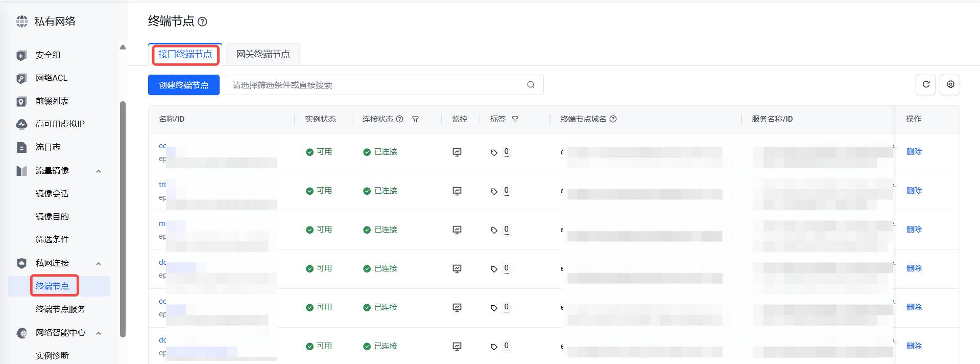Click the sidebar vertical scrollbar
The image size is (980, 364).
coord(123,219)
